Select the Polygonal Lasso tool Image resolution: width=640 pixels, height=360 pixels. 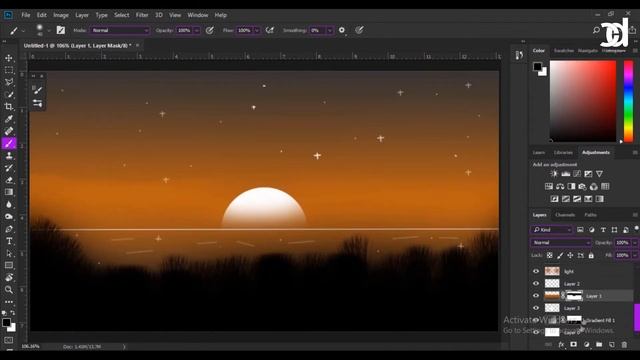9,82
